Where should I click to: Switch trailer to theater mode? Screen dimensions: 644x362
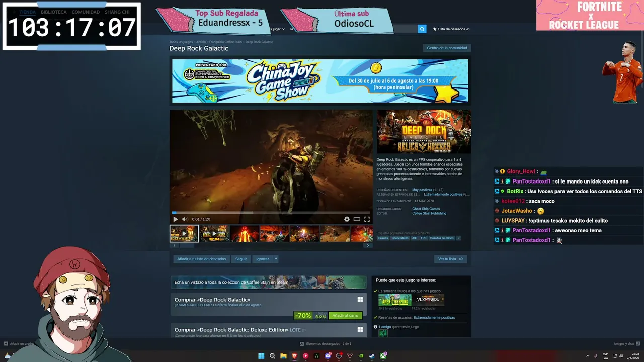(357, 219)
